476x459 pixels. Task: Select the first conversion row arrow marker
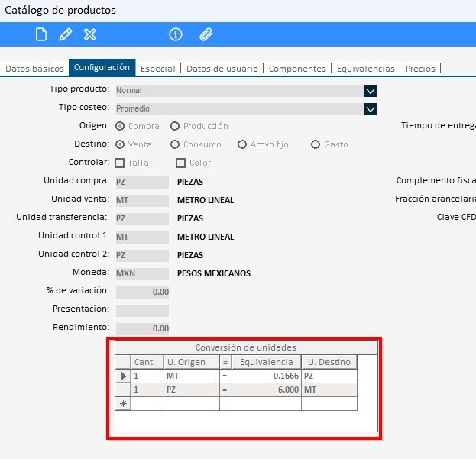123,376
